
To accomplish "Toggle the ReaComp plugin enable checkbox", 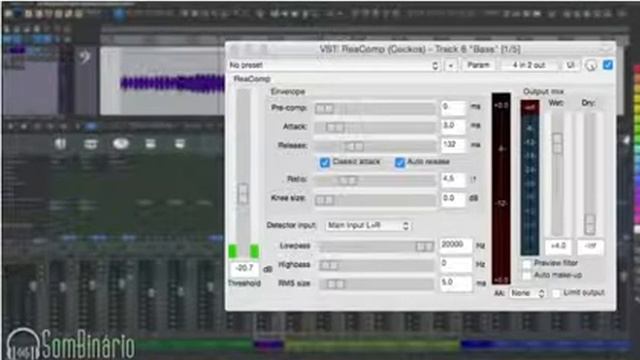I will 608,65.
